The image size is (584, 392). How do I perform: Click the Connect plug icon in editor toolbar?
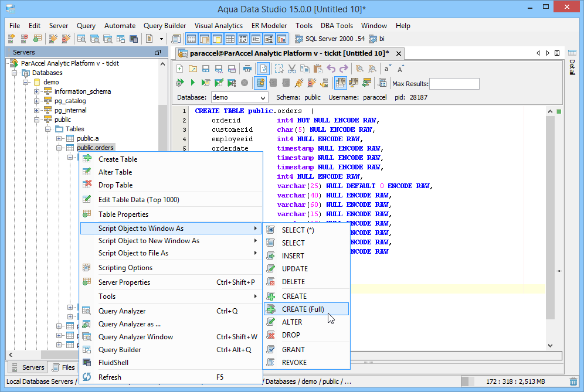point(298,83)
